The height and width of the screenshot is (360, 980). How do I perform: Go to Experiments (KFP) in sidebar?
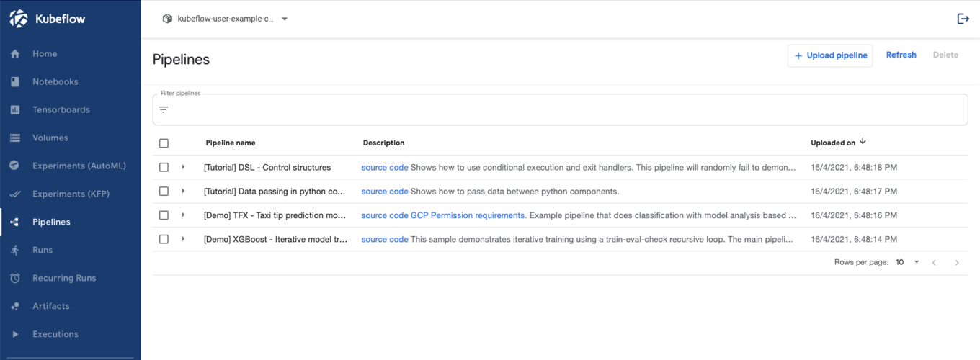tap(71, 194)
